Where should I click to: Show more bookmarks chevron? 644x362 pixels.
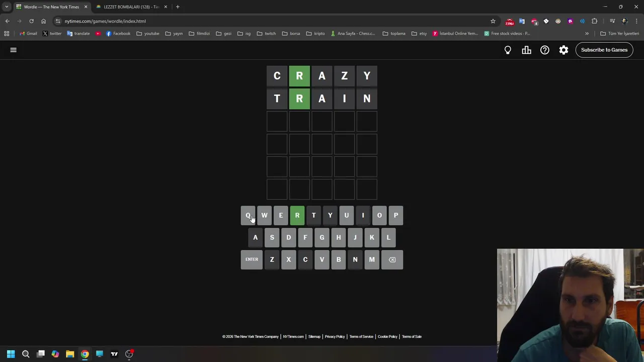click(587, 34)
